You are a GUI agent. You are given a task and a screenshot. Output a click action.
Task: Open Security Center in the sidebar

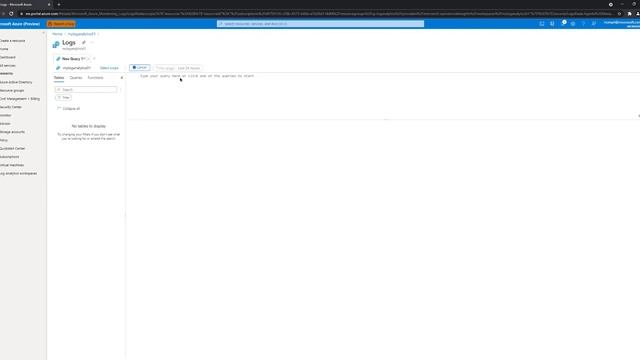point(11,107)
